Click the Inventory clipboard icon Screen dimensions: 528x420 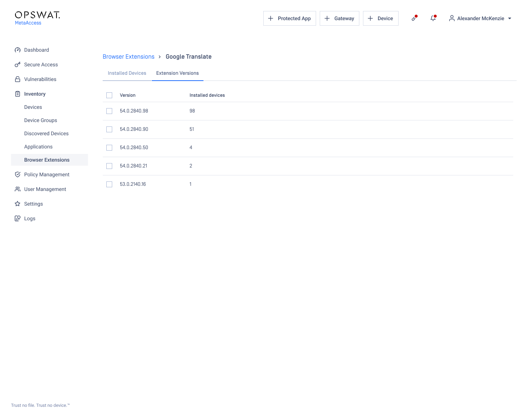18,94
